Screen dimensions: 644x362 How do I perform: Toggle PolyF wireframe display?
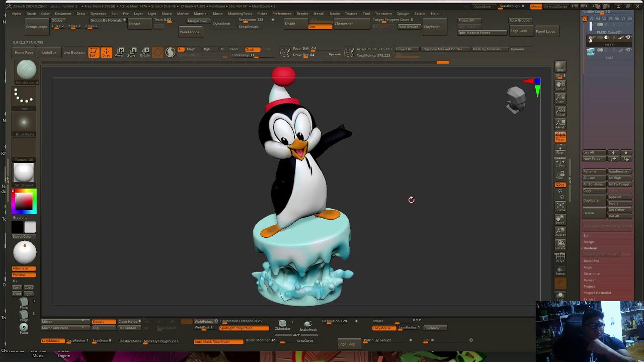[560, 258]
